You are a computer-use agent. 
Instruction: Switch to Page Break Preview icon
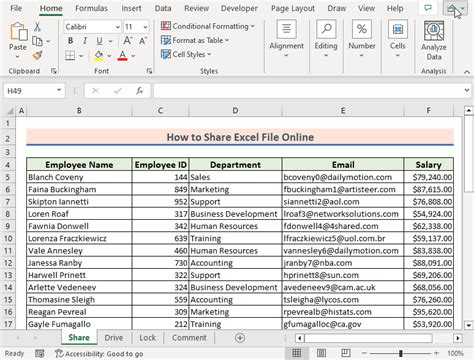(x=346, y=353)
